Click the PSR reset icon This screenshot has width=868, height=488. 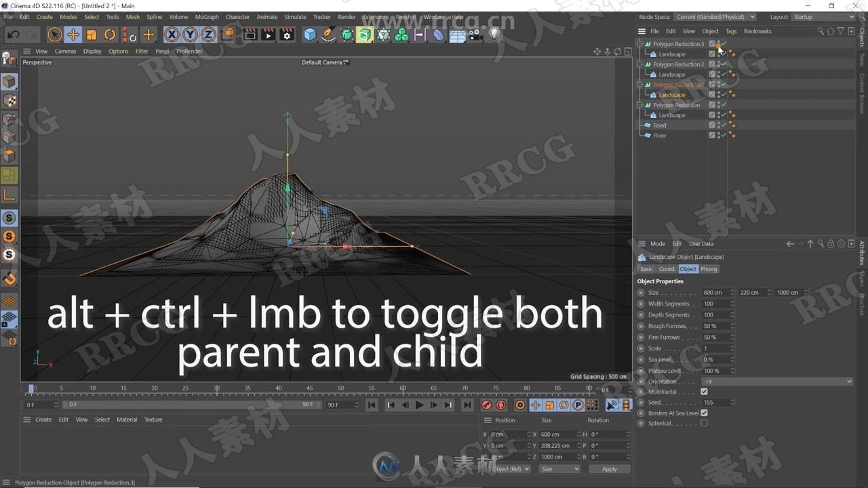pos(129,35)
